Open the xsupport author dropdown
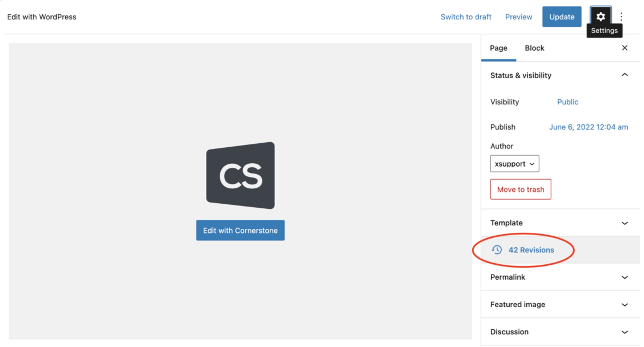This screenshot has height=347, width=644. click(514, 164)
